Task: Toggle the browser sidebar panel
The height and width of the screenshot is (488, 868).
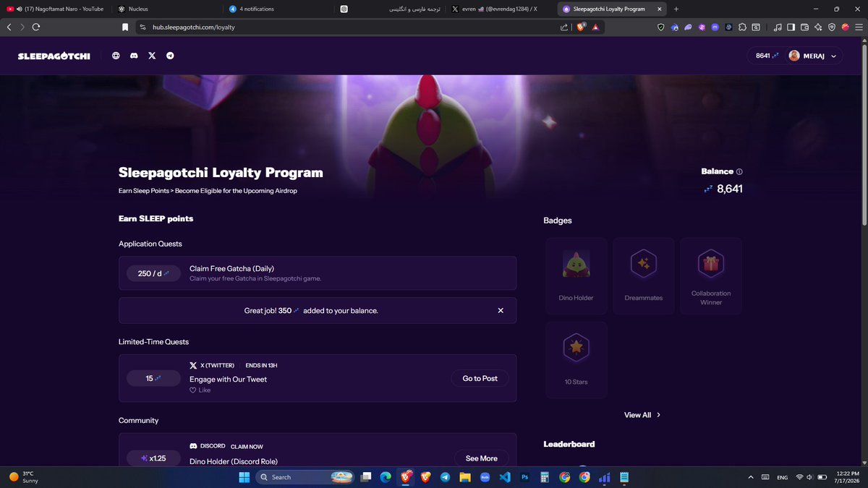Action: [791, 27]
